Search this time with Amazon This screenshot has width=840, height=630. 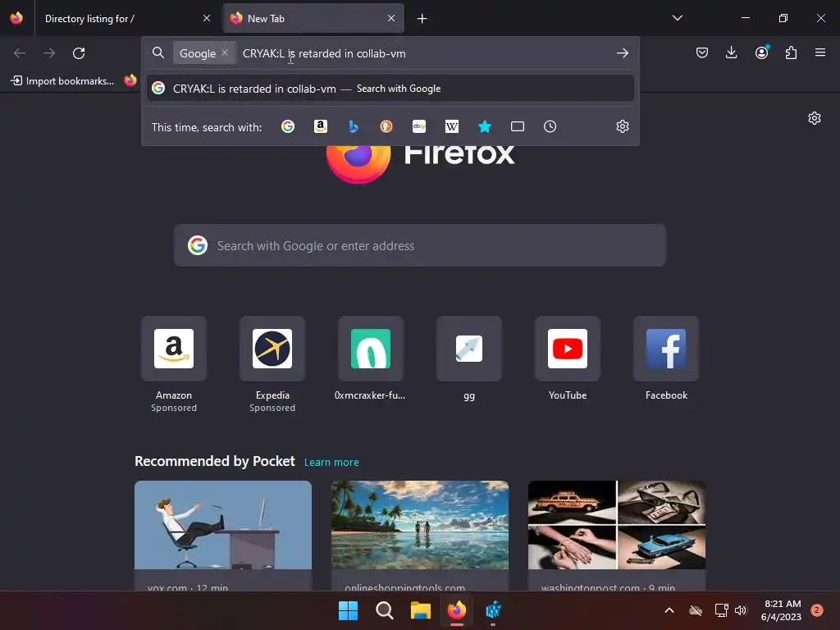321,126
